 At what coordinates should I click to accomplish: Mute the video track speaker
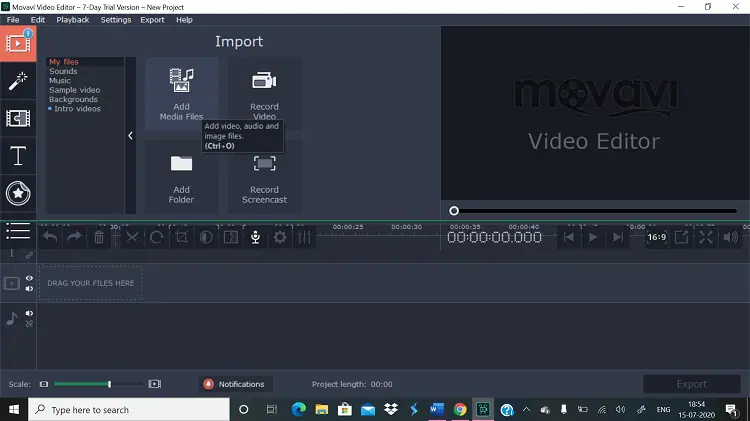[x=29, y=288]
